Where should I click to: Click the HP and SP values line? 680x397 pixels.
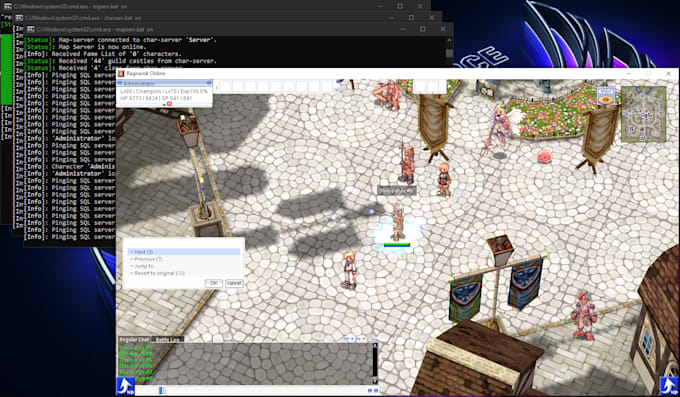156,98
